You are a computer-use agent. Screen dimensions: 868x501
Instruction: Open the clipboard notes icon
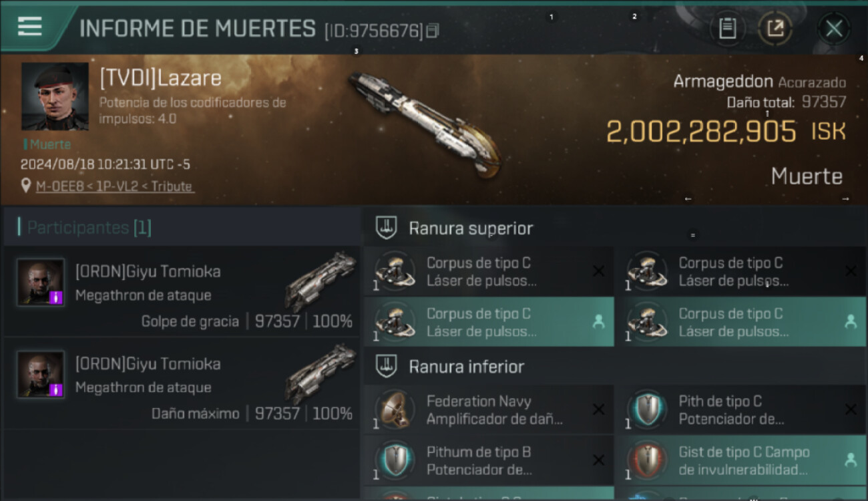(x=727, y=29)
